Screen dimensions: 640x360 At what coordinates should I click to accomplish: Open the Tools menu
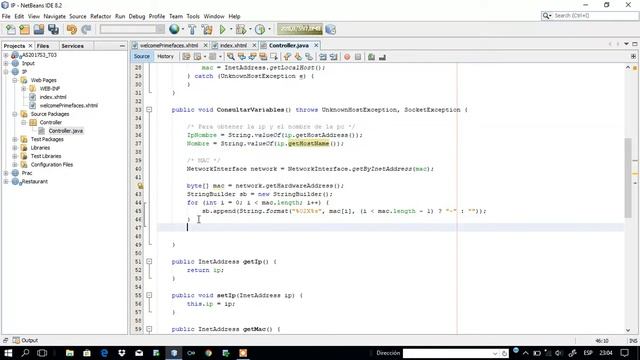coord(193,16)
